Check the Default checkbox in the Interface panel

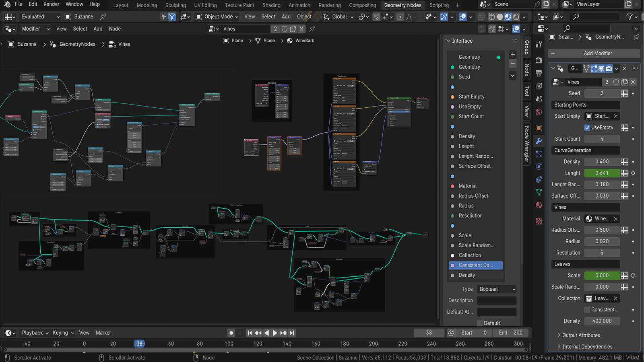[x=480, y=323]
